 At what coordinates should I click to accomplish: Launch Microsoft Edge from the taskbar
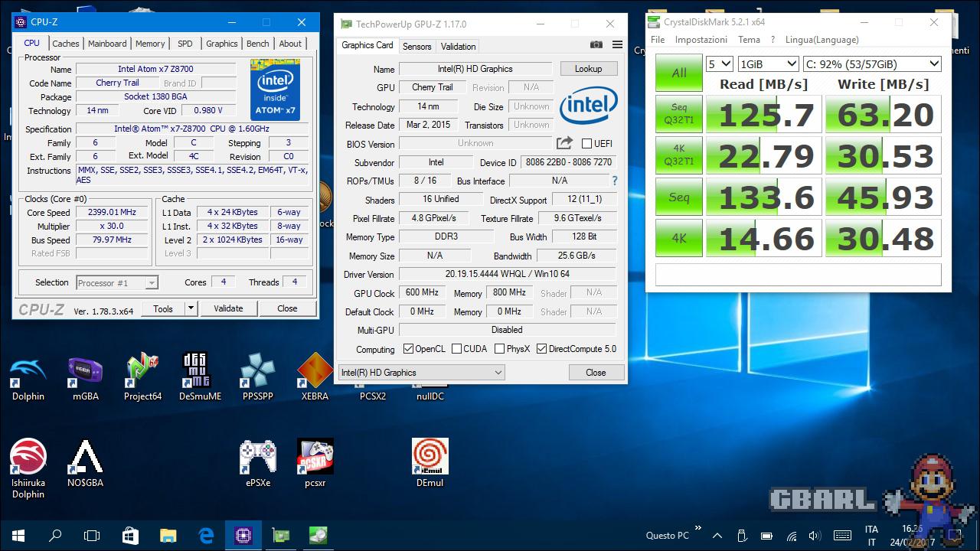[206, 536]
